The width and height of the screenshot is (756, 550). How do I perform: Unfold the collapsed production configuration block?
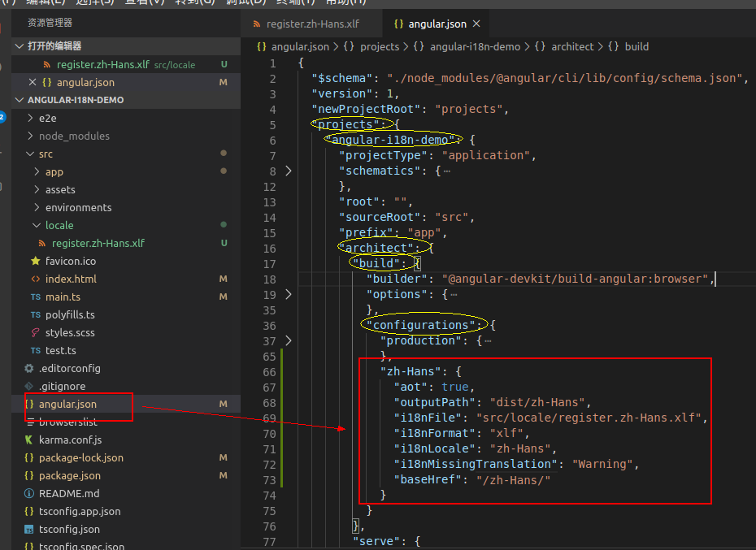(x=288, y=340)
